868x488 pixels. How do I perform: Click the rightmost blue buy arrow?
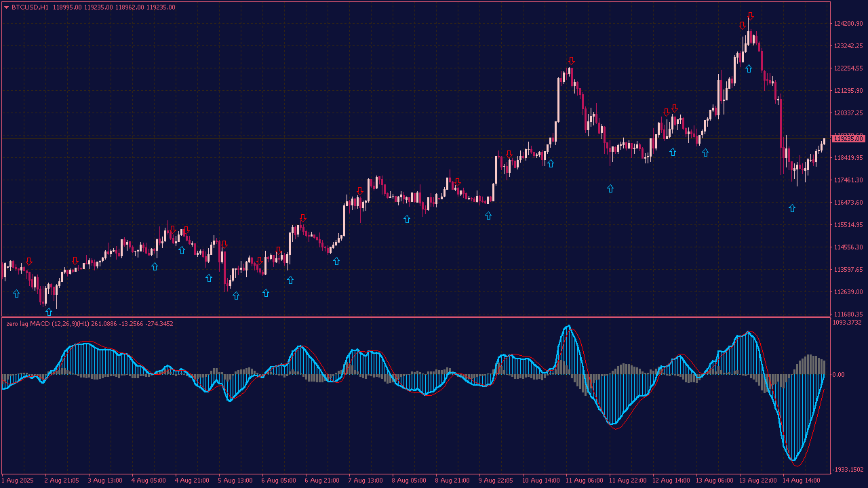[792, 208]
